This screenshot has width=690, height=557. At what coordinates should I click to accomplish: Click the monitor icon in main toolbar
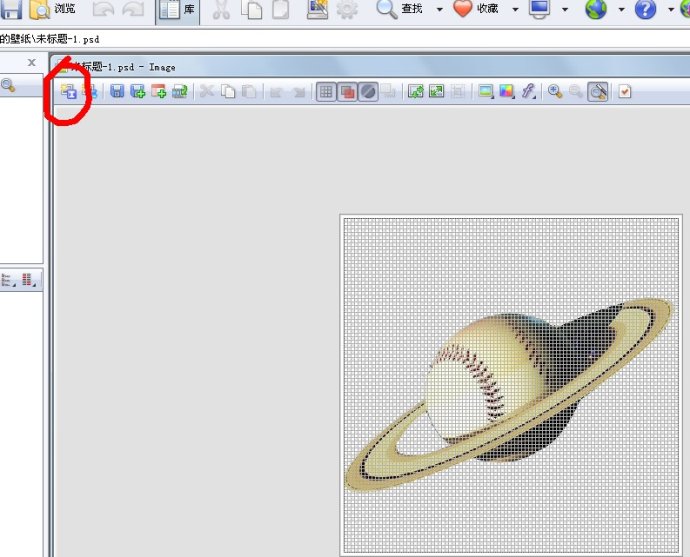(x=540, y=9)
